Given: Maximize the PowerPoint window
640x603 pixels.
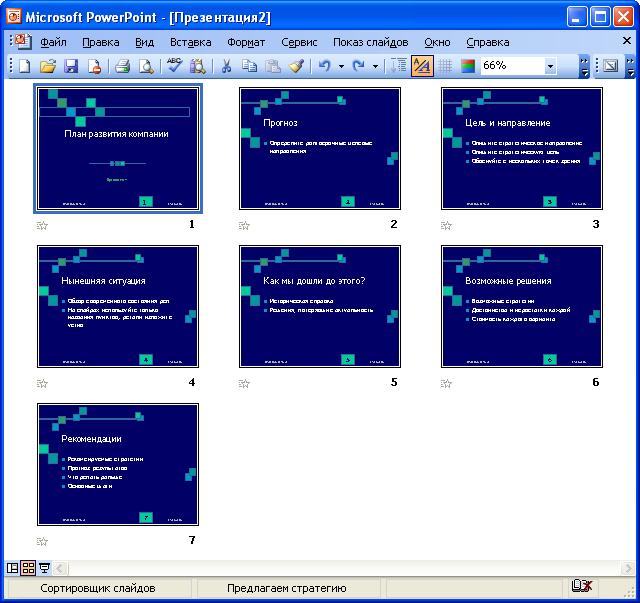Looking at the screenshot, I should point(600,17).
